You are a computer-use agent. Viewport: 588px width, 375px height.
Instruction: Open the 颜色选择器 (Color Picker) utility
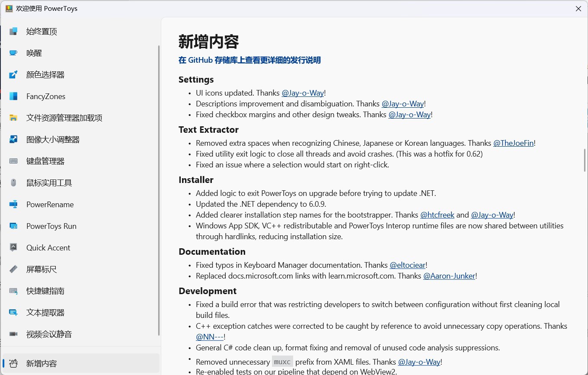tap(46, 74)
